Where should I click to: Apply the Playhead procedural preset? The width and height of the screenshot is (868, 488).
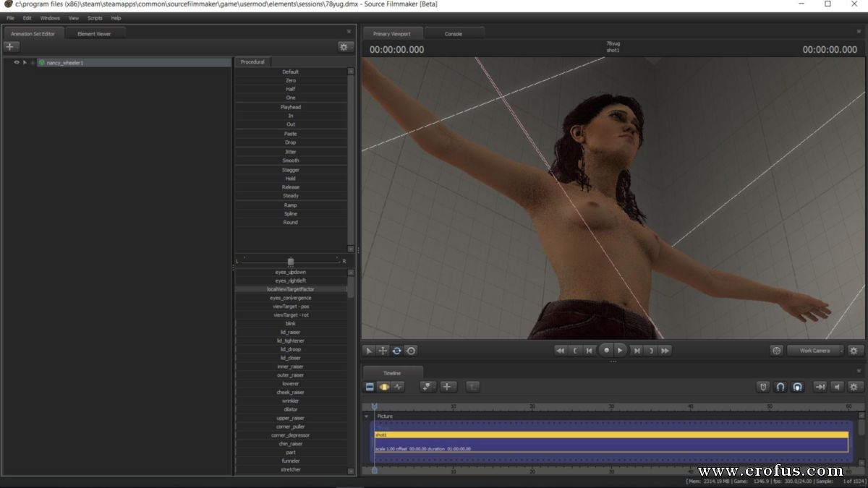(291, 107)
